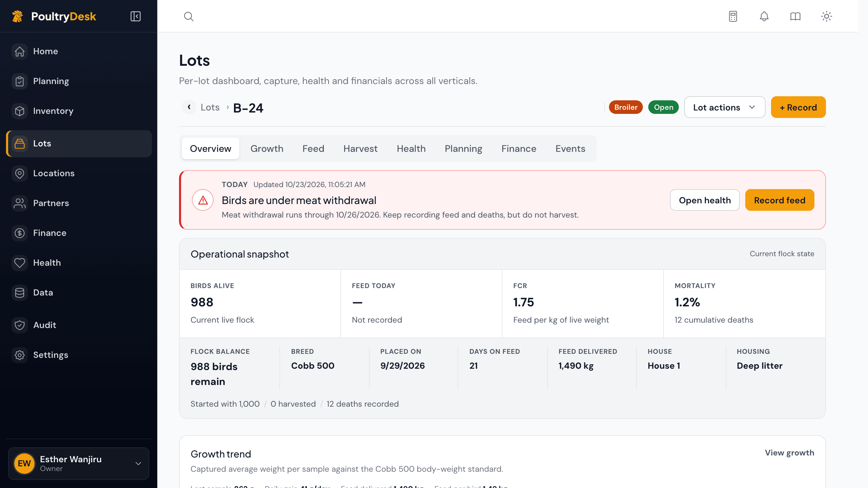The image size is (868, 488).
Task: Select the Finance tab of the lot
Action: 519,148
